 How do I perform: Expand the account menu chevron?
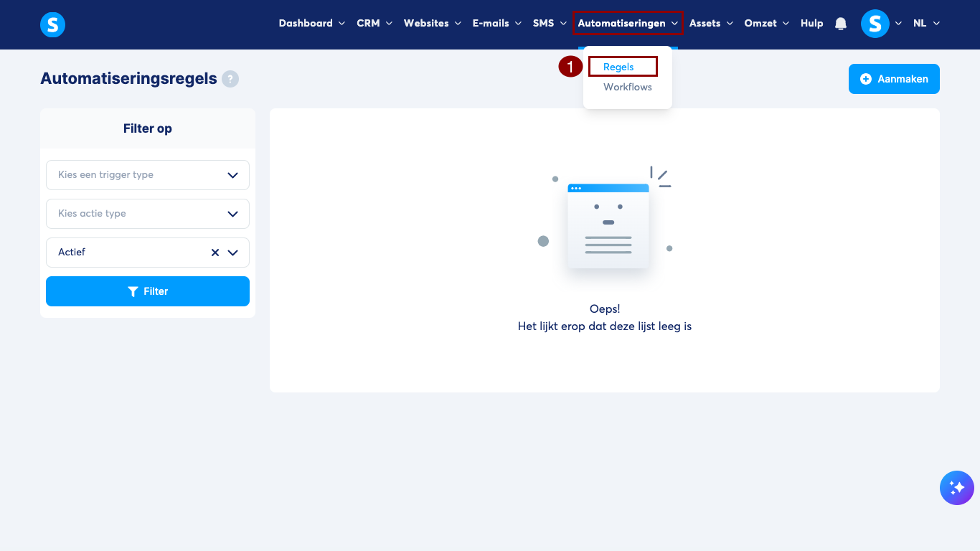897,24
